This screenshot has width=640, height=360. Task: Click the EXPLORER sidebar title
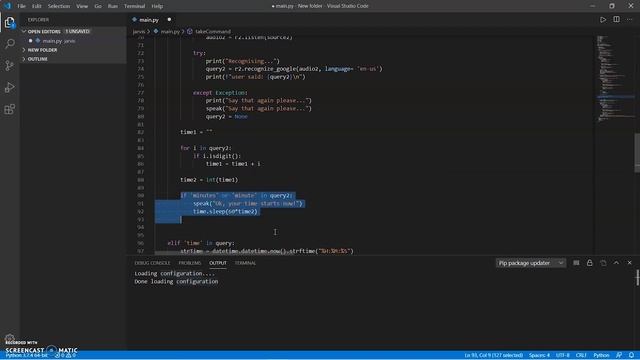click(x=38, y=20)
